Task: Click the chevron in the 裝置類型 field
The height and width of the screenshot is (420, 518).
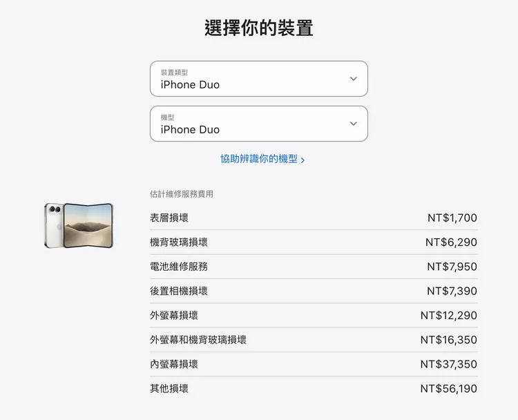Action: (353, 79)
